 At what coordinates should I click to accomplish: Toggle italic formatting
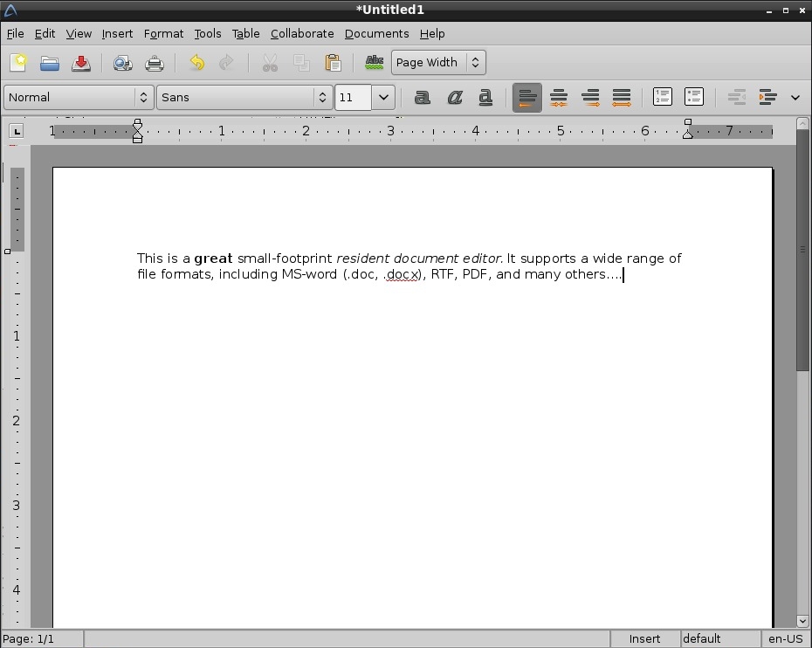[x=455, y=97]
